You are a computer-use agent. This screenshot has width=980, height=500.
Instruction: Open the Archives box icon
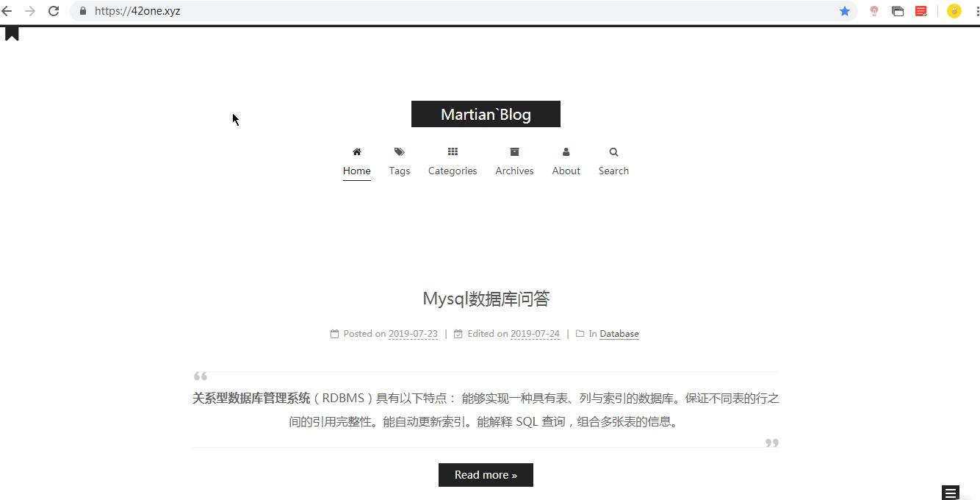(514, 151)
